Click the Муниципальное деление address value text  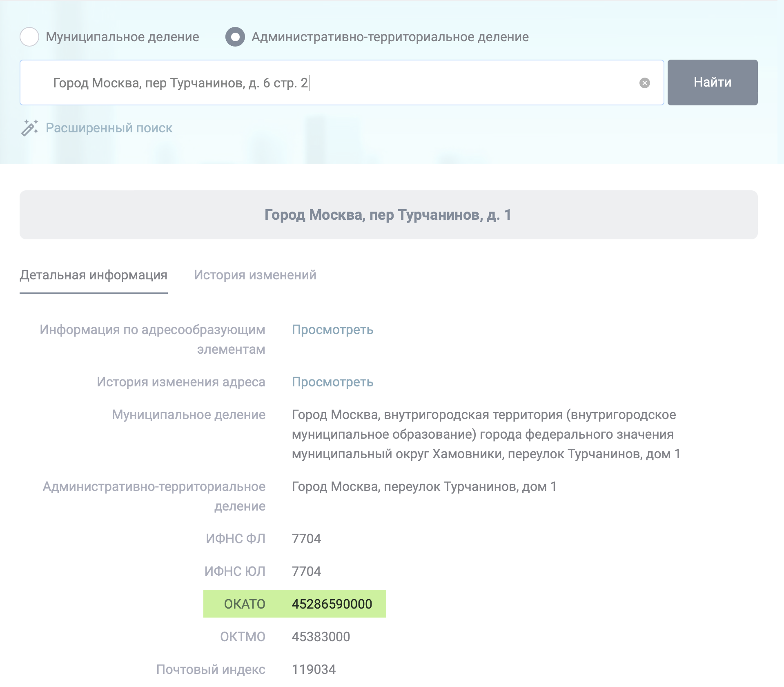[486, 434]
